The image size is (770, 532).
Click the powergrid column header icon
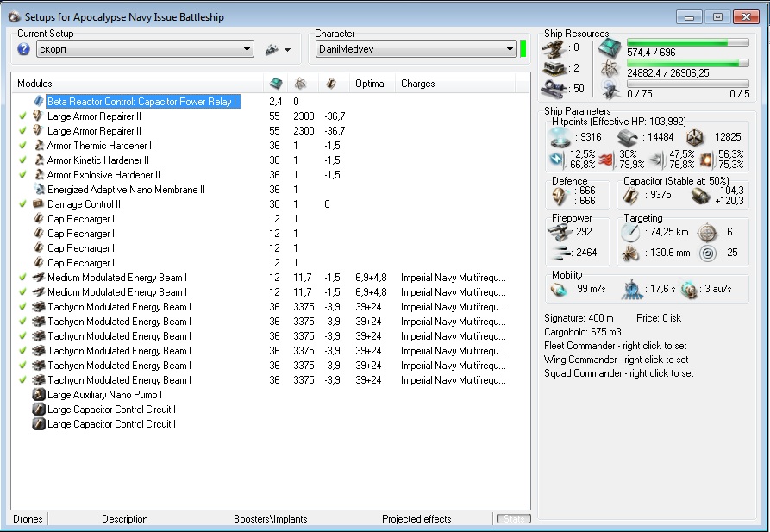tap(276, 84)
